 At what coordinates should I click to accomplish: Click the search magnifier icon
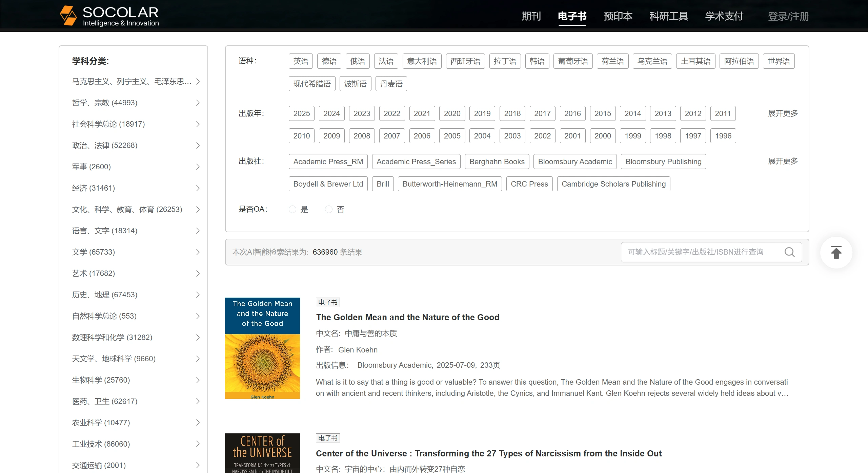coord(789,252)
